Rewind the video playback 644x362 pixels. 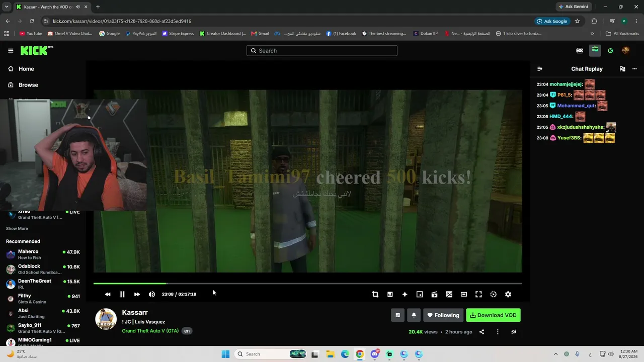pyautogui.click(x=108, y=294)
